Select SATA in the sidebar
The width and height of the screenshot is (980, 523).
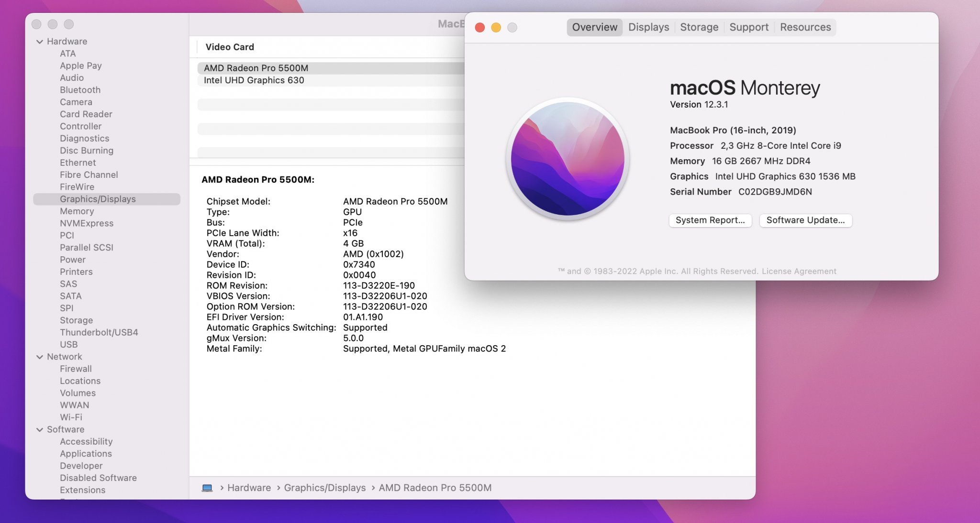click(71, 296)
